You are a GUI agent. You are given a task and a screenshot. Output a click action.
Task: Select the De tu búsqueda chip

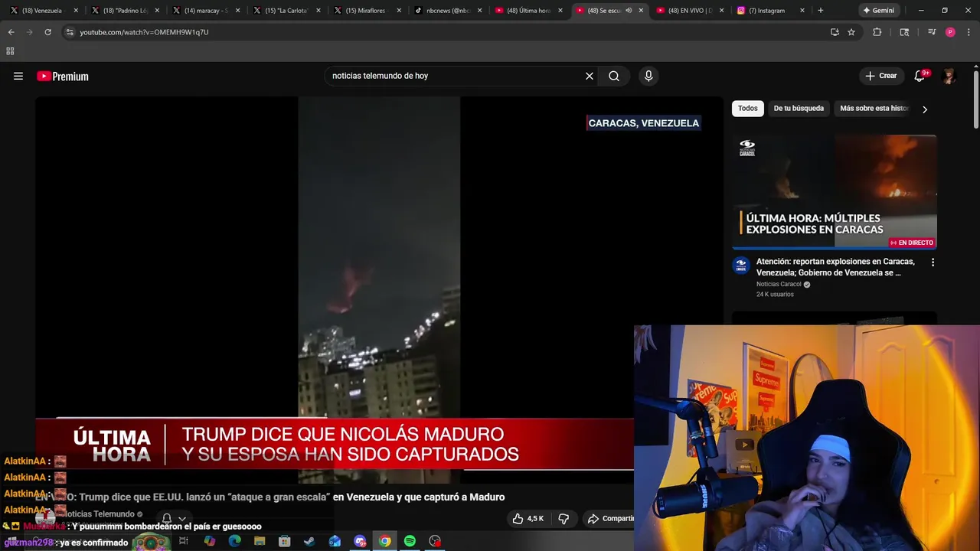pyautogui.click(x=799, y=108)
